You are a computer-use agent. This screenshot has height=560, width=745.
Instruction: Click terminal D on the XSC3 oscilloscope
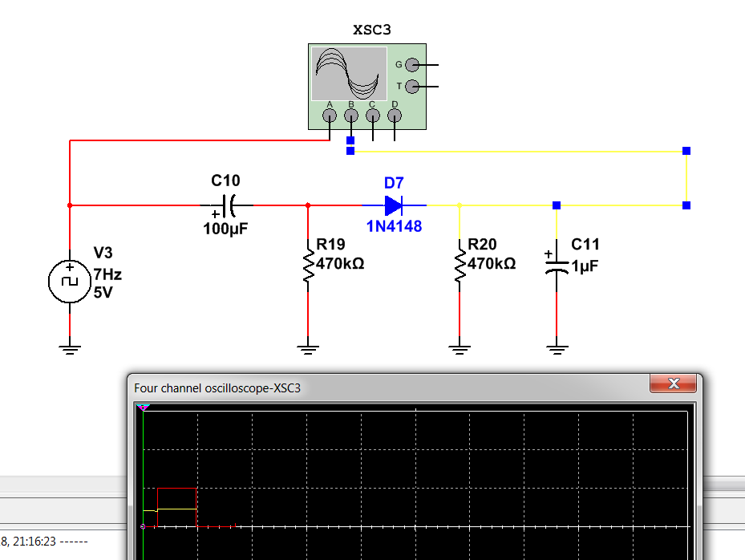[x=395, y=116]
